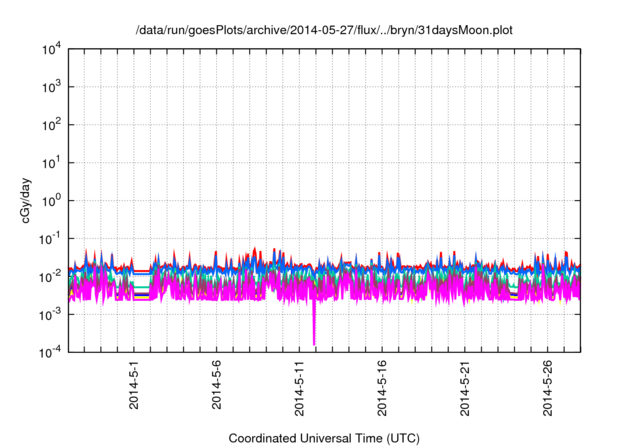Click the cGy/day y-axis label
This screenshot has width=640, height=448.
coord(30,200)
